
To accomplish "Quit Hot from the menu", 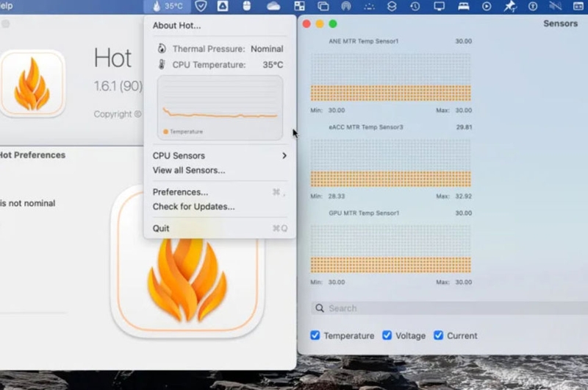I will pyautogui.click(x=220, y=228).
